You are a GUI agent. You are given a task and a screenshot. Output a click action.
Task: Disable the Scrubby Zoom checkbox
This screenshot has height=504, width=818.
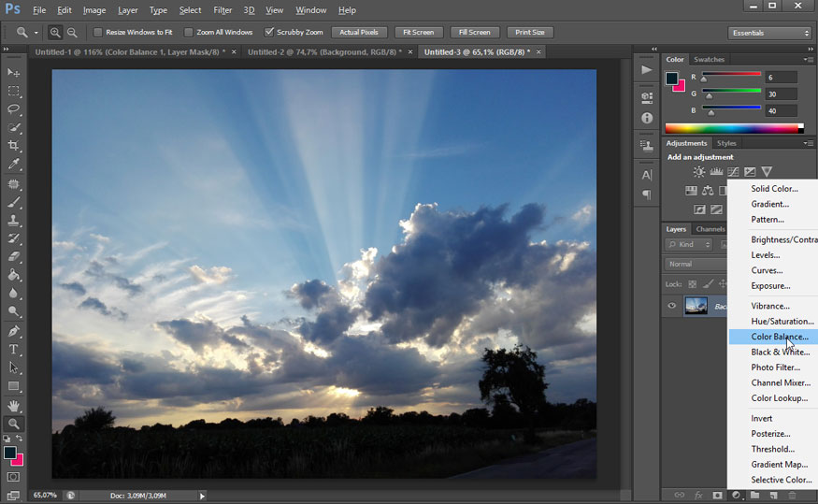tap(269, 33)
